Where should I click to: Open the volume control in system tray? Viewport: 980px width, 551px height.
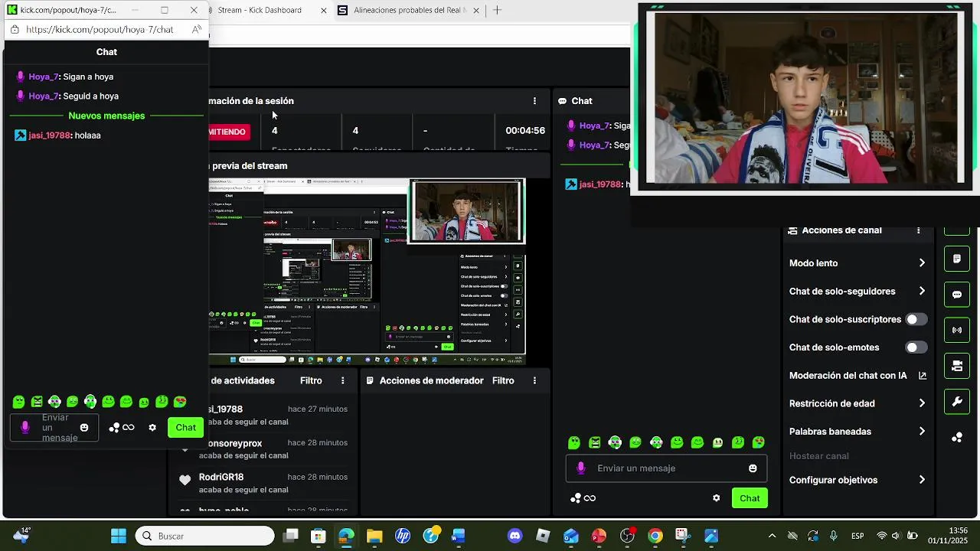pos(897,536)
